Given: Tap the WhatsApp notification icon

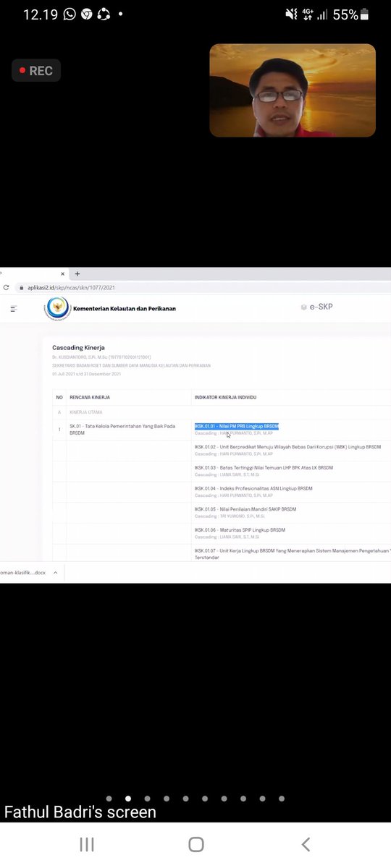Looking at the screenshot, I should 70,14.
